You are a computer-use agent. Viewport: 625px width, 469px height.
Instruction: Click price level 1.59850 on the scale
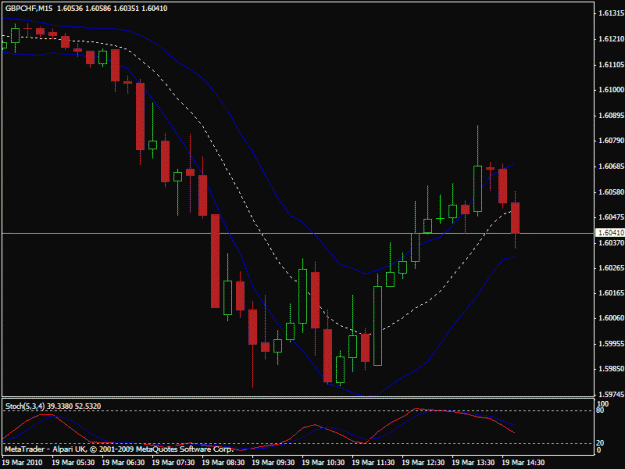pyautogui.click(x=611, y=369)
